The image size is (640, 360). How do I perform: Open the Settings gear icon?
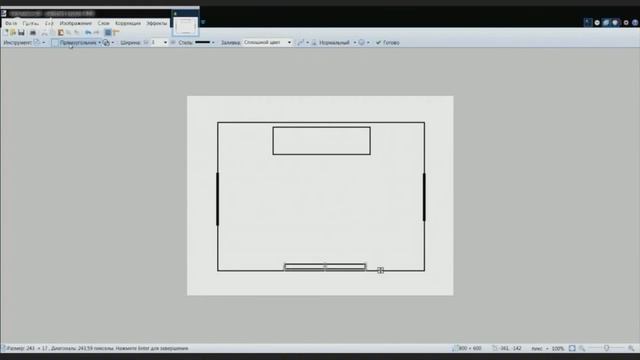tap(626, 22)
